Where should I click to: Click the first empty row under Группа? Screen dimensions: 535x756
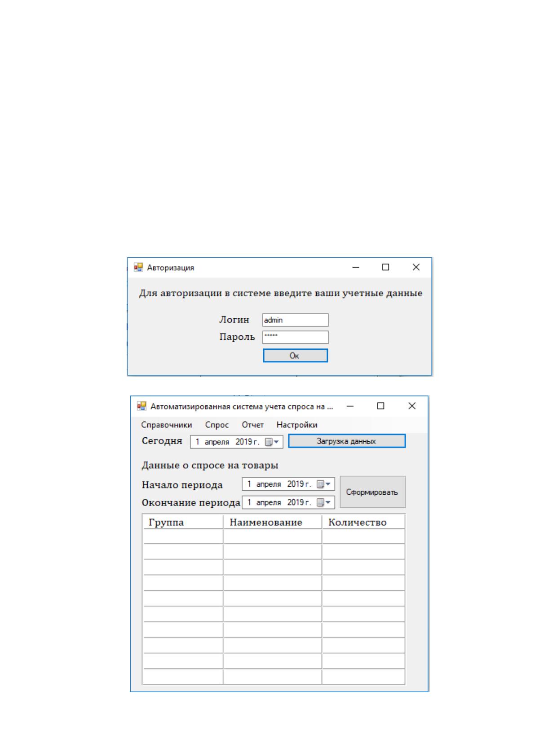coord(183,536)
